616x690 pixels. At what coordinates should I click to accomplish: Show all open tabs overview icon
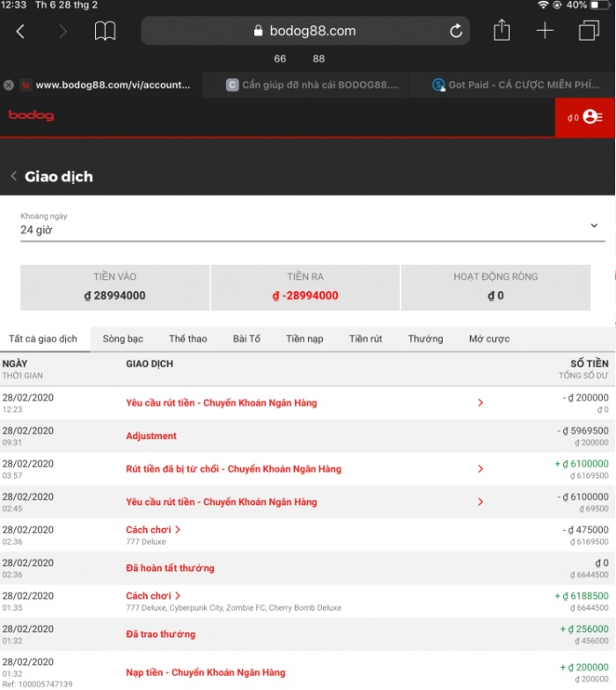[589, 31]
